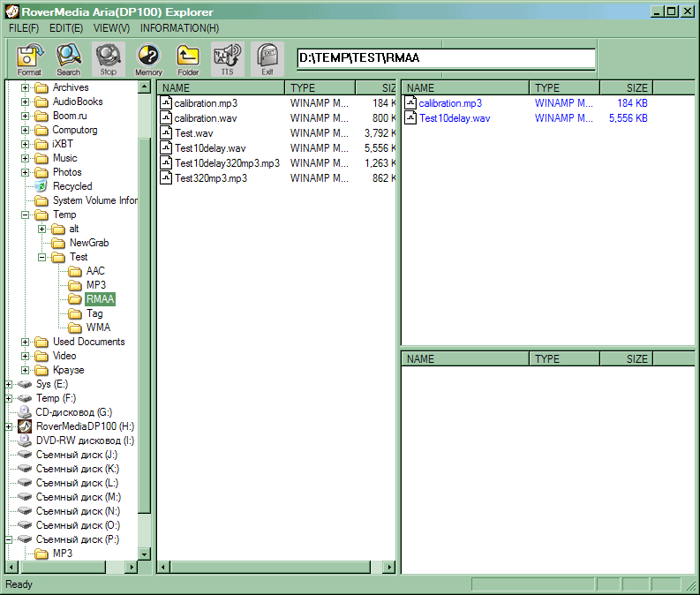Select the RoverMediaDP100 (H:) drive icon
The image size is (700, 595).
point(25,426)
